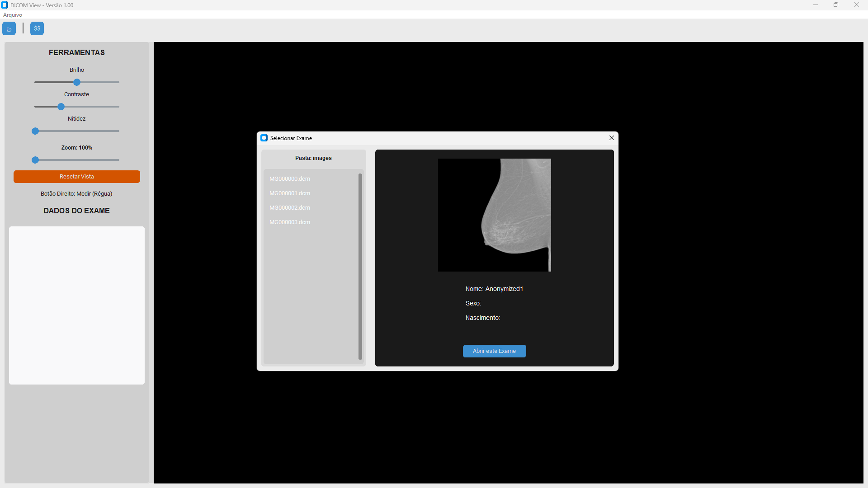
Task: Click the DICOM View app icon in title bar
Action: coord(5,5)
